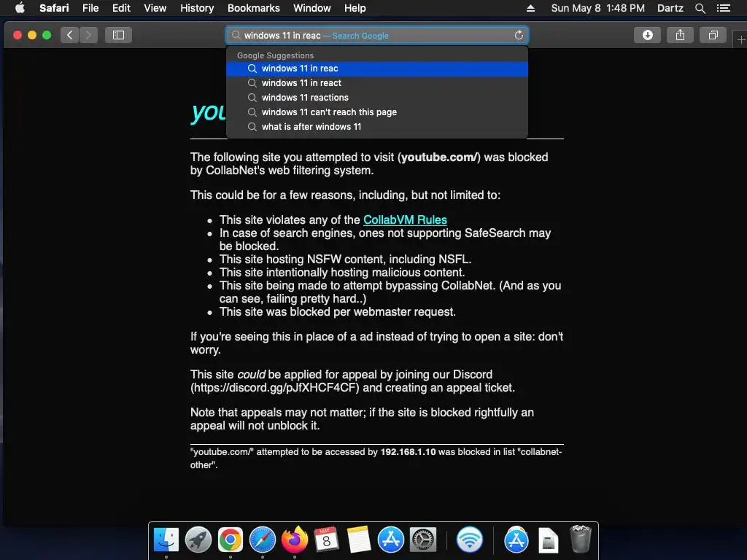Image resolution: width=747 pixels, height=560 pixels.
Task: Select "windows 11 can't reach this page"
Action: [377, 112]
